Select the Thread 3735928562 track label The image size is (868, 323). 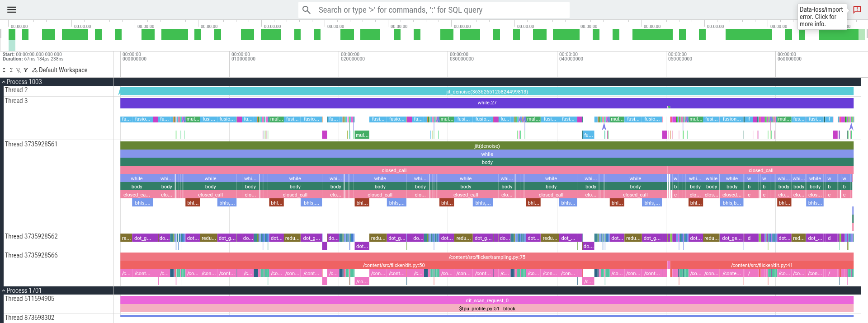click(31, 236)
